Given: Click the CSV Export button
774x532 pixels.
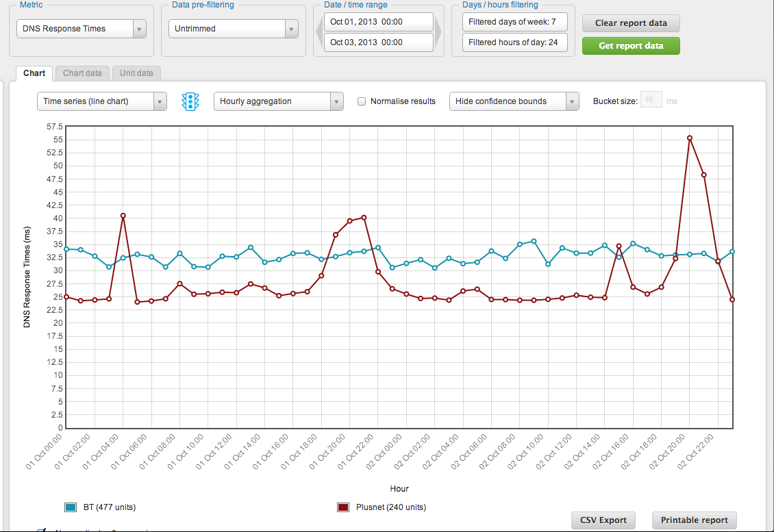Looking at the screenshot, I should tap(603, 520).
